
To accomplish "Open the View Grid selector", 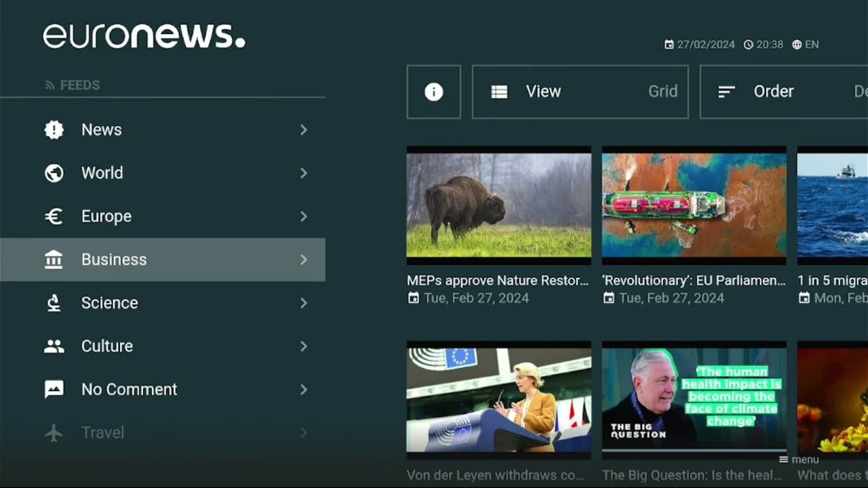I will point(580,91).
